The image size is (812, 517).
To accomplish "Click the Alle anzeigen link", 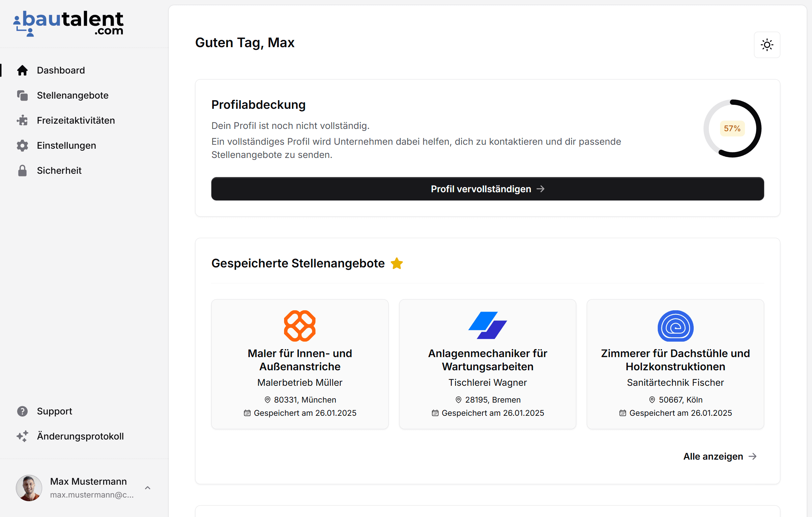I will 720,457.
